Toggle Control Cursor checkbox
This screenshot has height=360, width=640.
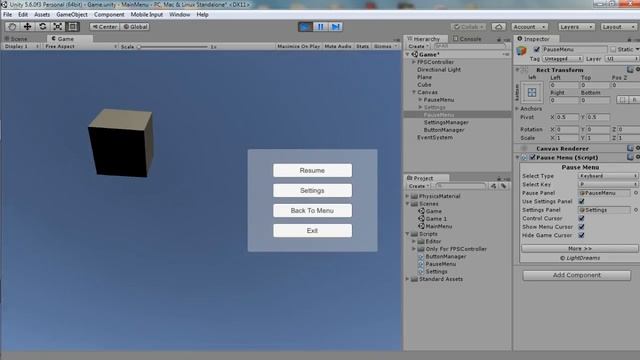[x=582, y=218]
